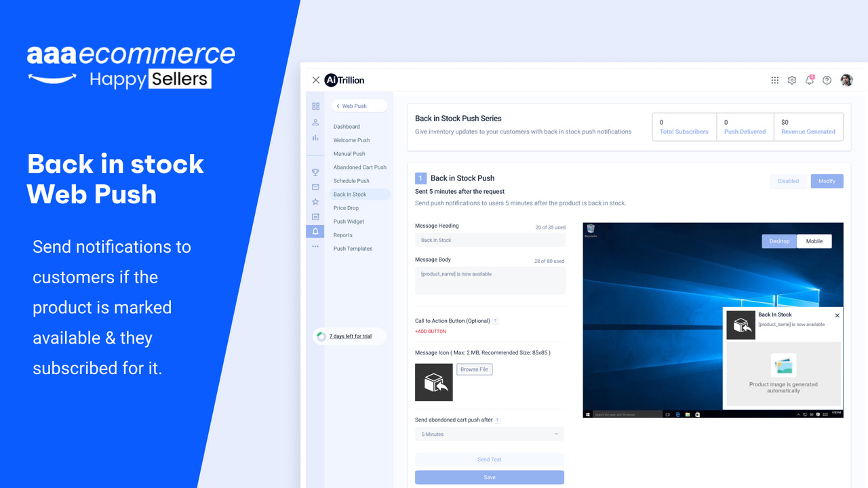Select the star icon in the sidebar

click(315, 201)
